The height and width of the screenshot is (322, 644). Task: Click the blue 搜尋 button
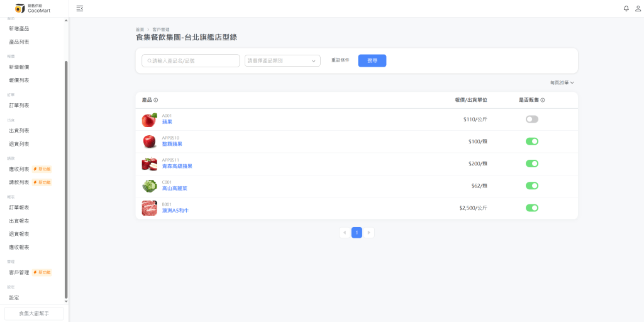(x=372, y=61)
